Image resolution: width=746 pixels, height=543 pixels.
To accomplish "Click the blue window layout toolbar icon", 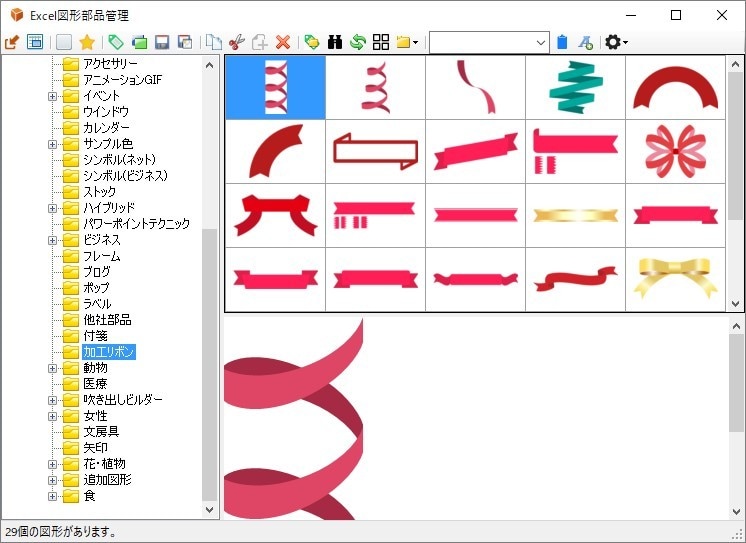I will 35,42.
